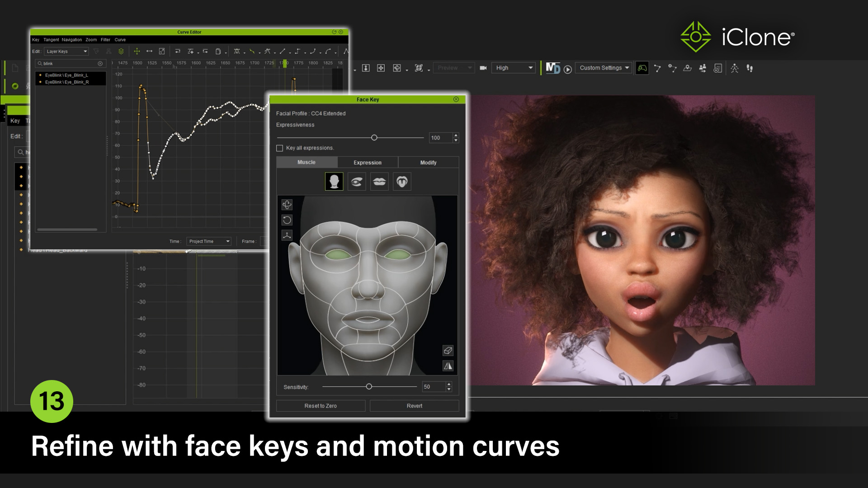
Task: Expand the Custom Settings dropdown
Action: [603, 68]
